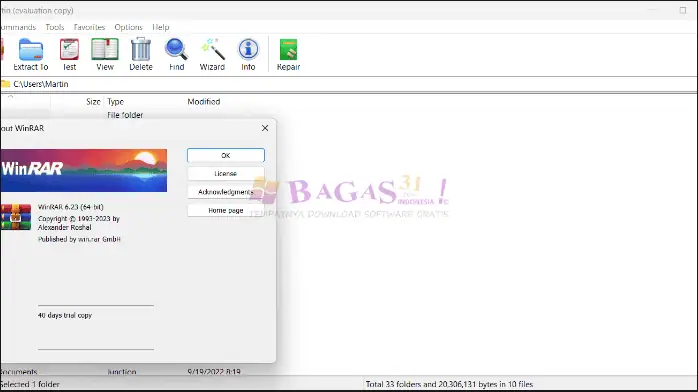This screenshot has width=698, height=392.
Task: Open the Options menu
Action: (128, 27)
